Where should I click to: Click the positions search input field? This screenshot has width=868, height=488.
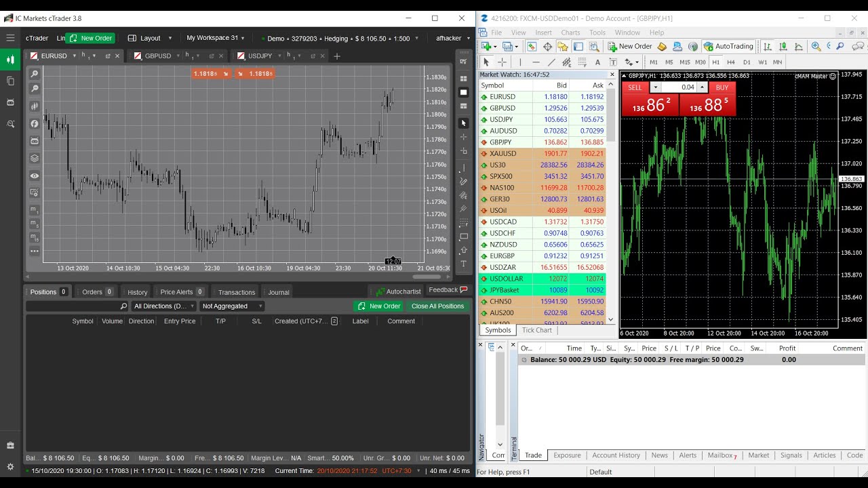pyautogui.click(x=77, y=306)
